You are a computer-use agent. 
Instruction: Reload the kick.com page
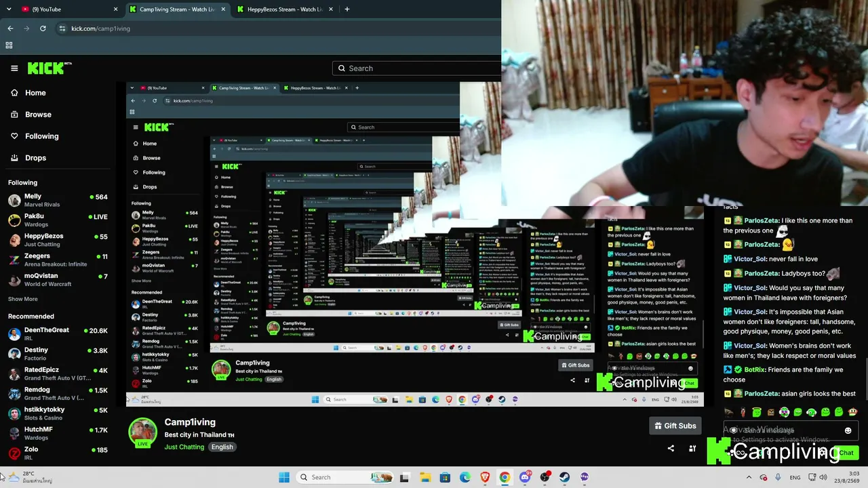43,28
